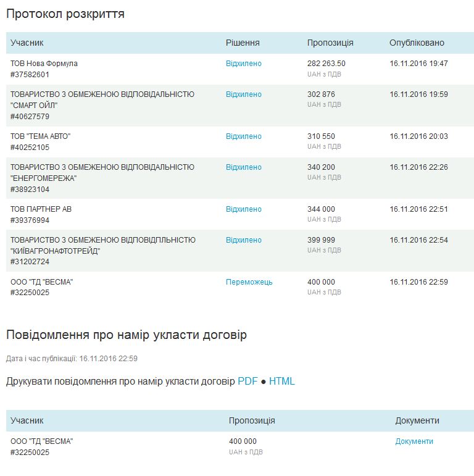The image size is (474, 476).
Task: Click the 282 263.50 offer amount
Action: [x=326, y=64]
